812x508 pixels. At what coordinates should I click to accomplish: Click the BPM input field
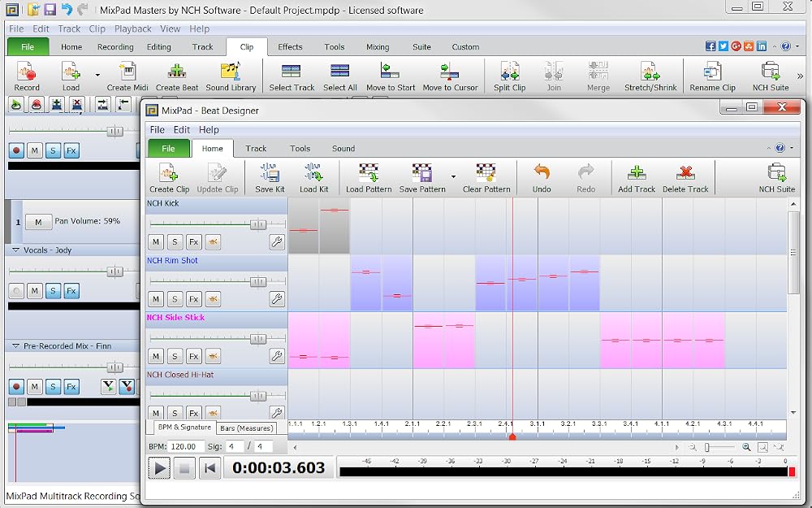[x=186, y=446]
